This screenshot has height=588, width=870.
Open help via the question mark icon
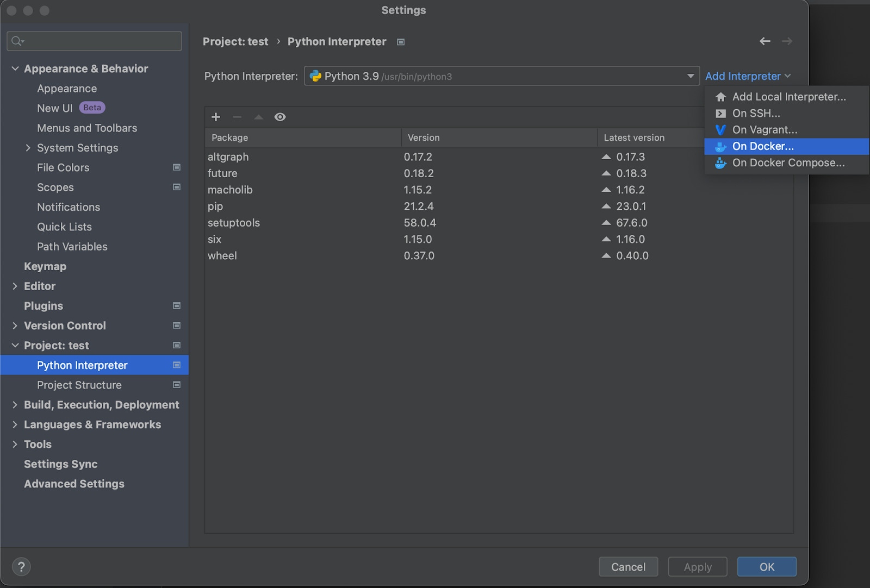pyautogui.click(x=21, y=566)
